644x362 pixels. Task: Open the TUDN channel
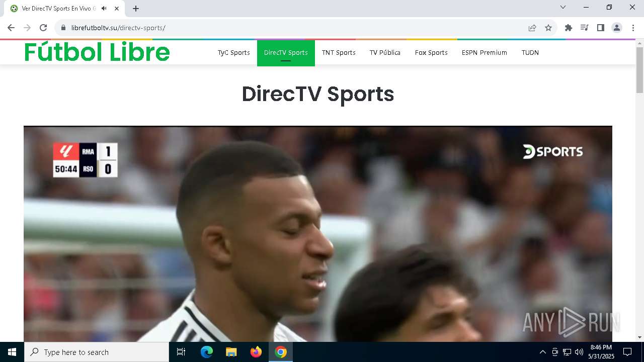coord(530,52)
